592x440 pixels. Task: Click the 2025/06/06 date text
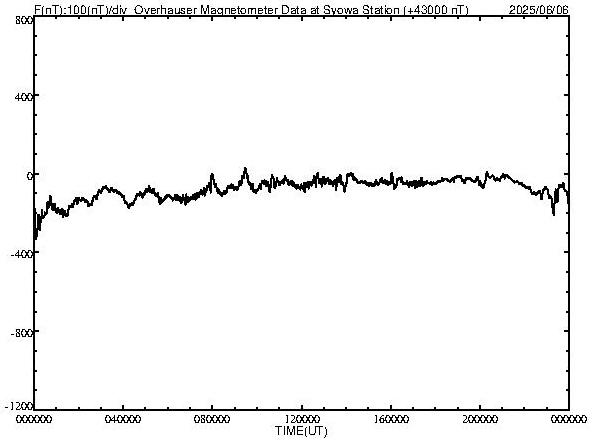[538, 9]
